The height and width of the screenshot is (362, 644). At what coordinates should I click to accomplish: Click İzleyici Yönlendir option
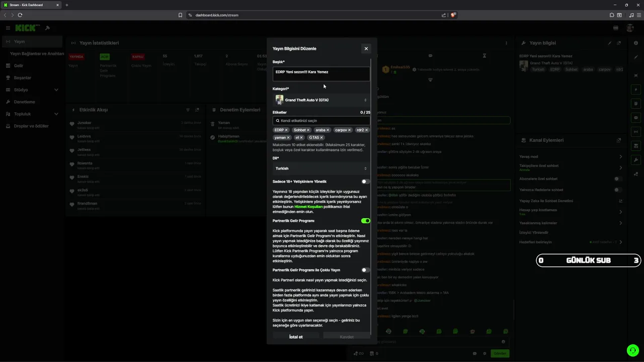coord(534,233)
